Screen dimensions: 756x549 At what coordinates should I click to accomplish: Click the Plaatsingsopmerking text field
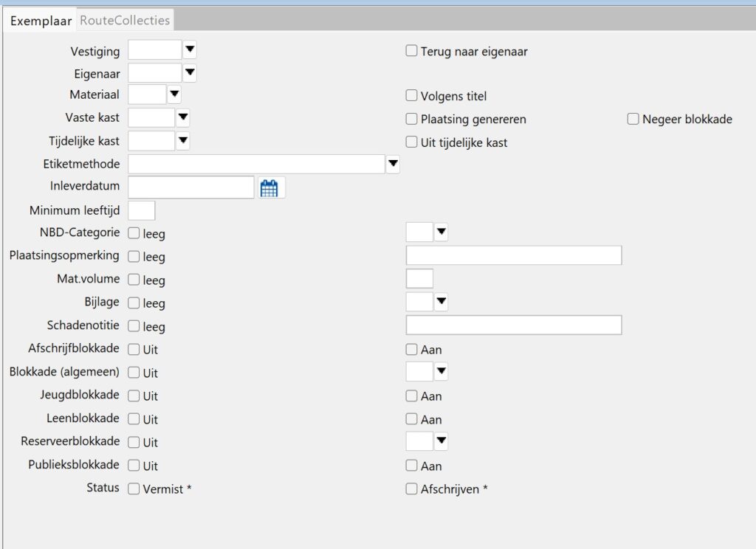pos(514,256)
